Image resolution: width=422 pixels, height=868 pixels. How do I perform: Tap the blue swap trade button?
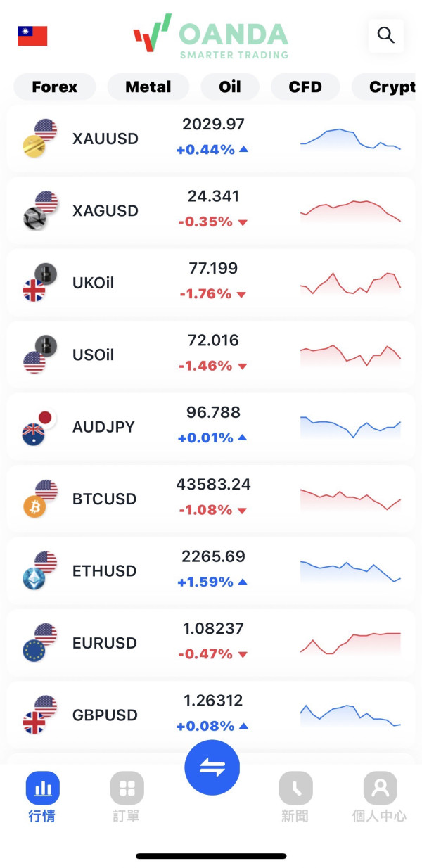click(x=212, y=767)
